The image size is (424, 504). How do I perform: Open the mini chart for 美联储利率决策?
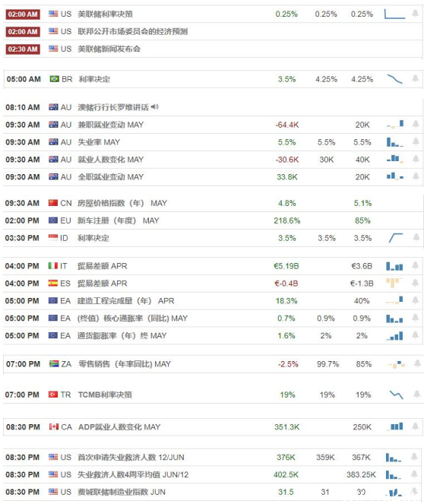pyautogui.click(x=394, y=14)
